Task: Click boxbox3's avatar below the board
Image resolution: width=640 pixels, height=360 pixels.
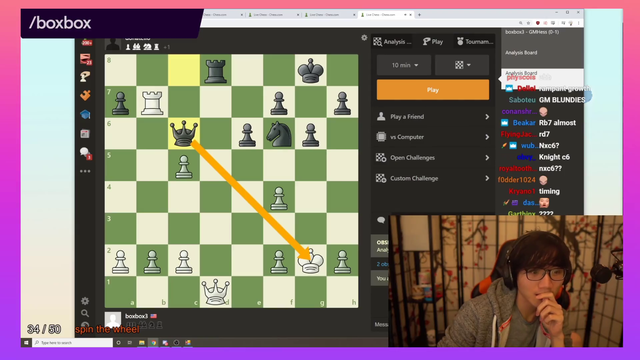Action: coord(113,319)
